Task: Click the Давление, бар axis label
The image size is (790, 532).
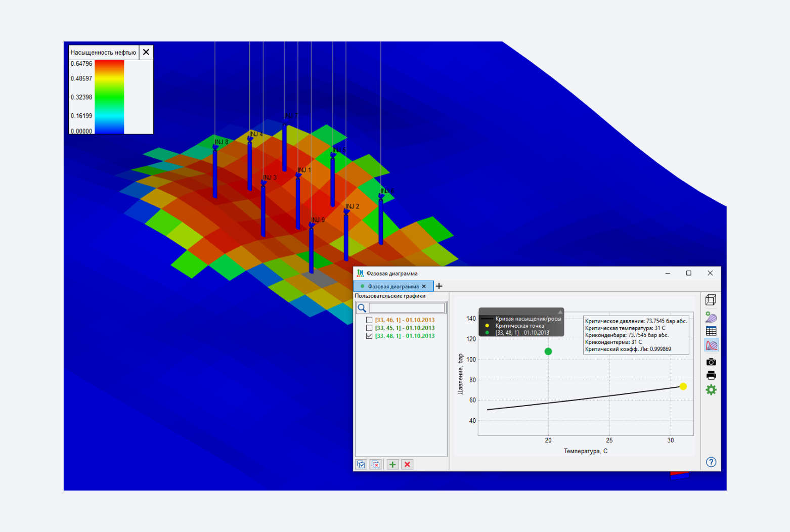Action: click(460, 374)
